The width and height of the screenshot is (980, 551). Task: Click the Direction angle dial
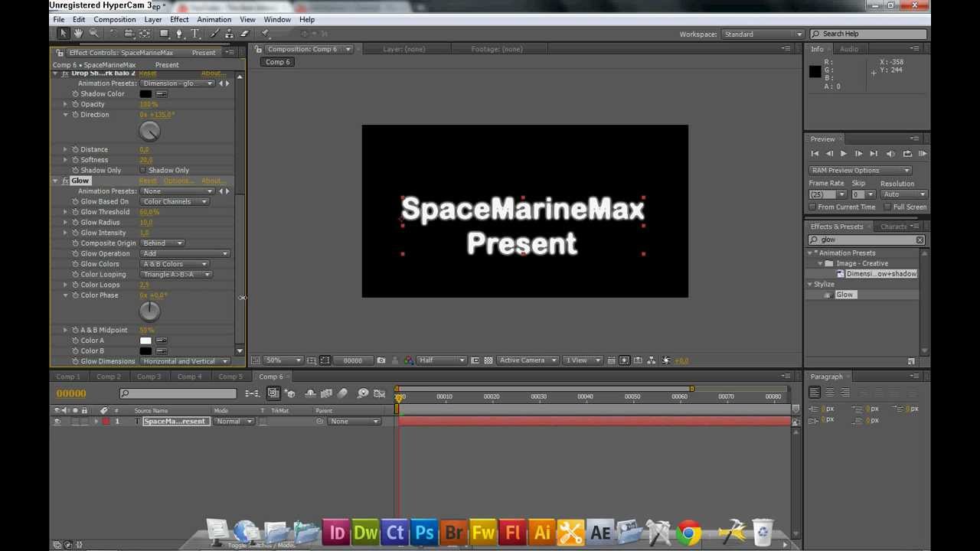point(149,132)
